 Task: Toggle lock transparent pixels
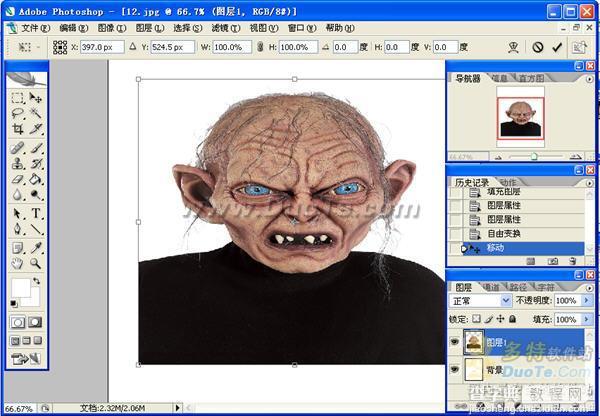point(476,319)
